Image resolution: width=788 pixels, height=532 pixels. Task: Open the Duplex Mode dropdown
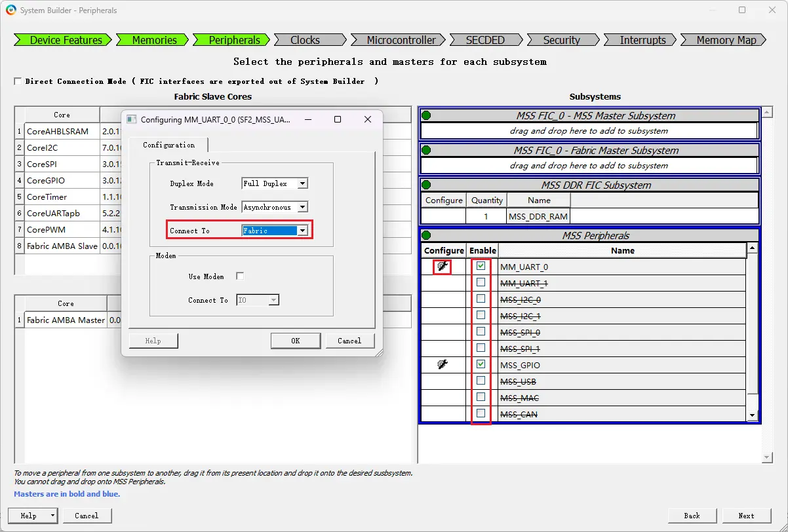coord(302,183)
